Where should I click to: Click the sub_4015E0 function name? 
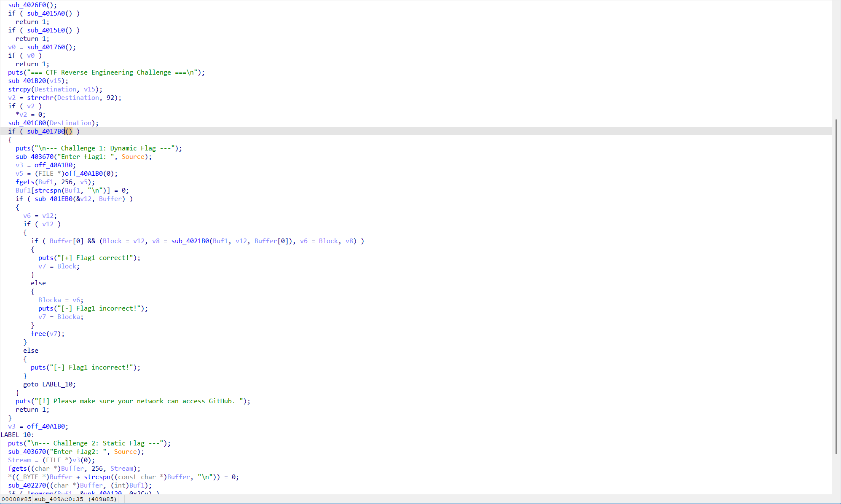46,30
